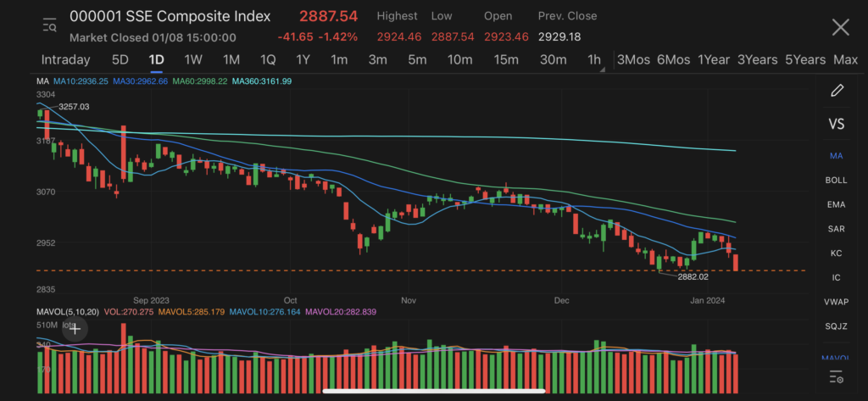Set chart range to 3Years
The width and height of the screenshot is (868, 401).
757,60
